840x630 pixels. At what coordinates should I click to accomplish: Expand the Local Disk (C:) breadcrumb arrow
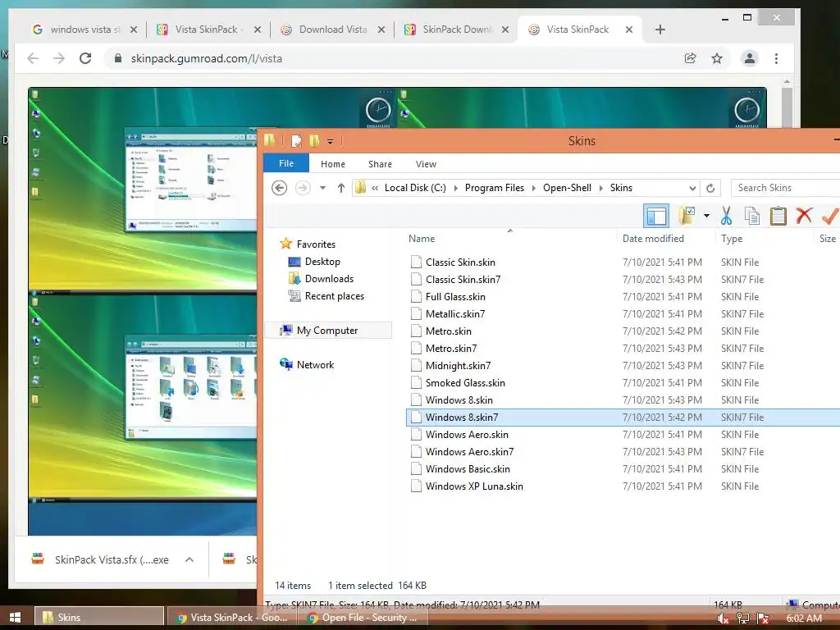(x=456, y=188)
